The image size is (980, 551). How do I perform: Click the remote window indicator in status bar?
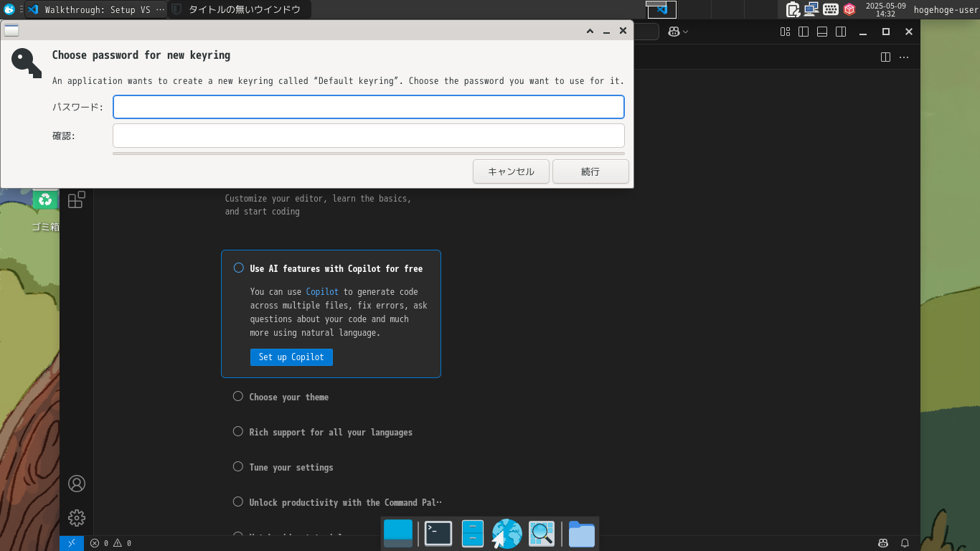[x=72, y=543]
